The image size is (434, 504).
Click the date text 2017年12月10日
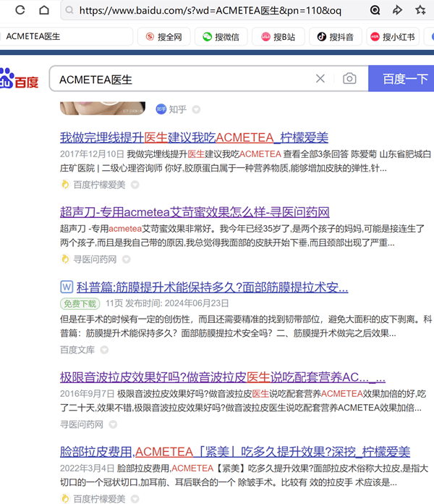point(92,154)
